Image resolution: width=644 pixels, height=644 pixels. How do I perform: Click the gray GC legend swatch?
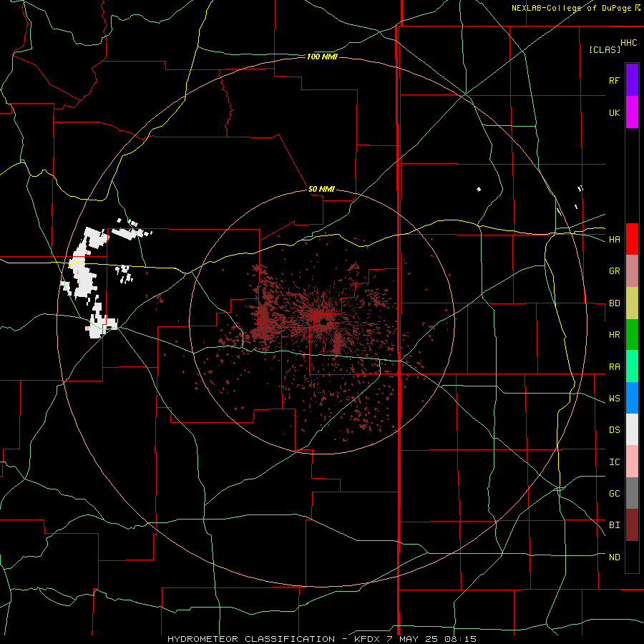click(632, 493)
